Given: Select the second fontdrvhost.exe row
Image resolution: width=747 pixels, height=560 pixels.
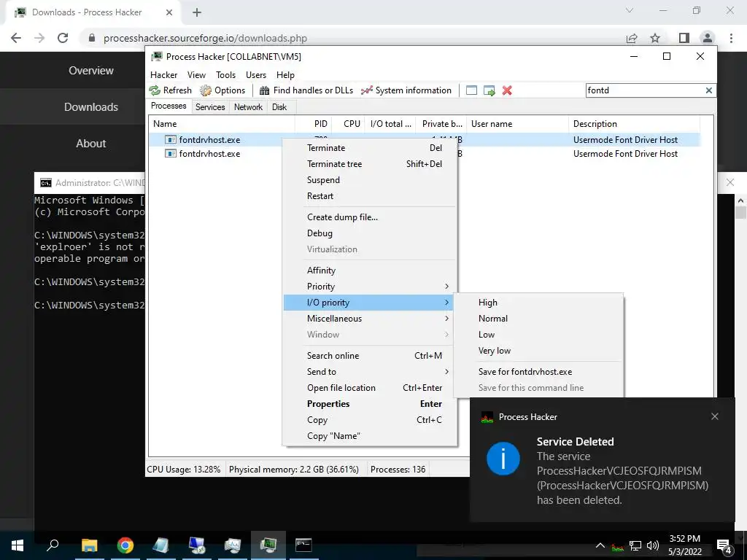Looking at the screenshot, I should point(424,154).
